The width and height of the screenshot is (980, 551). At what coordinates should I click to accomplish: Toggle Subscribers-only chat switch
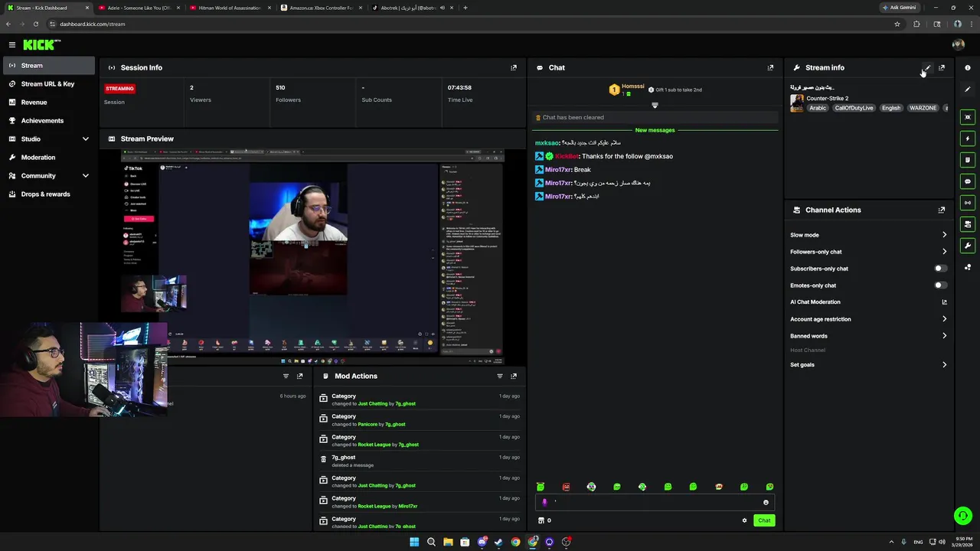[x=941, y=269]
